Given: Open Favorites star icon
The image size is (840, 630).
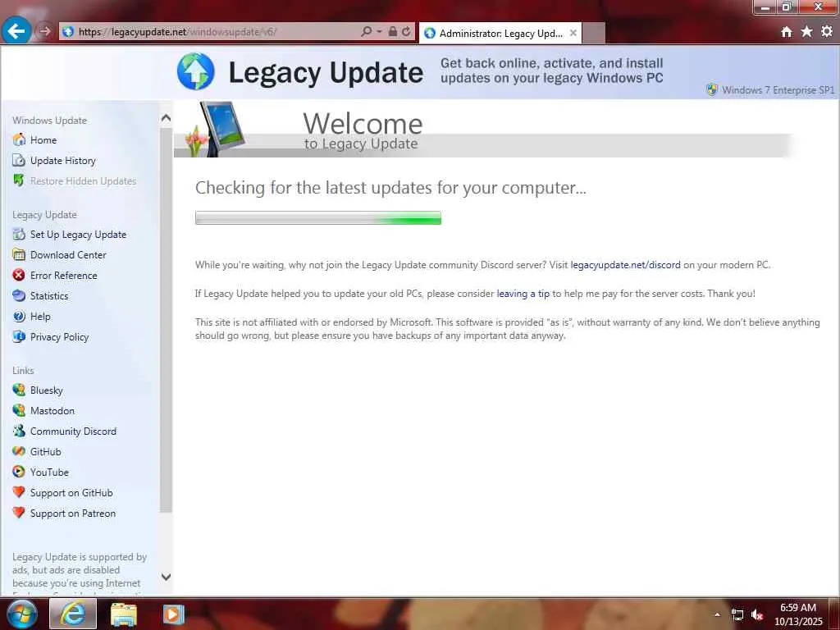Looking at the screenshot, I should coord(807,32).
